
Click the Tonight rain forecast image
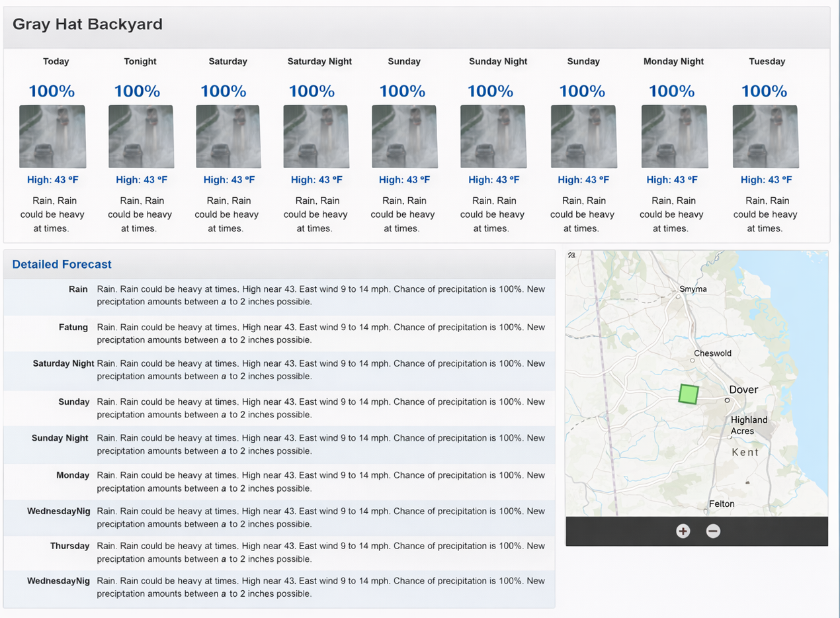click(141, 137)
